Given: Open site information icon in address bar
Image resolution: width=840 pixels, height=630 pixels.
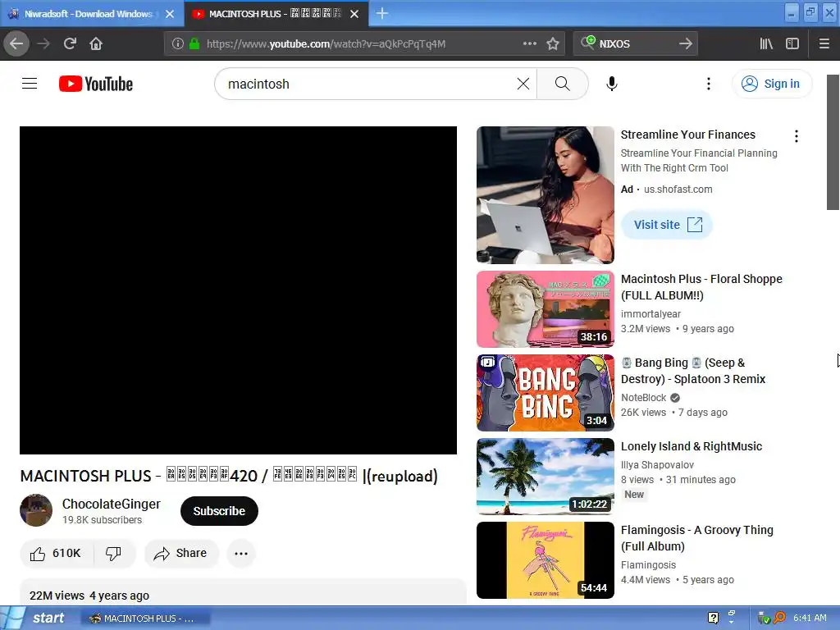Looking at the screenshot, I should (178, 44).
